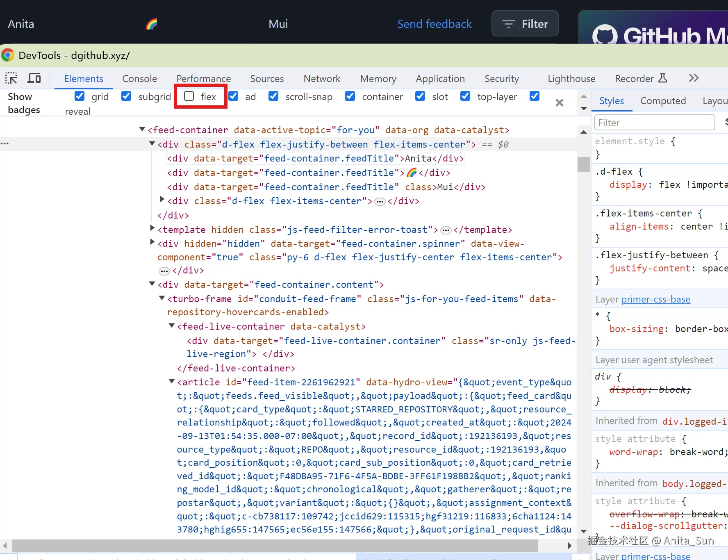Open the primer-css-base layer link
The width and height of the screenshot is (728, 560).
click(655, 299)
